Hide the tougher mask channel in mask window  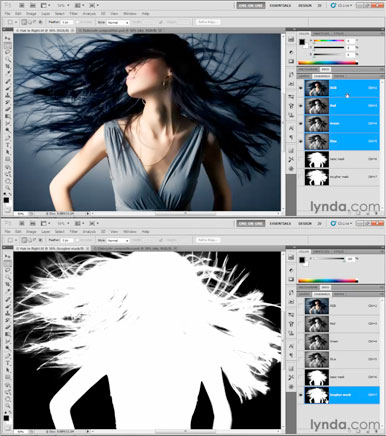click(301, 395)
